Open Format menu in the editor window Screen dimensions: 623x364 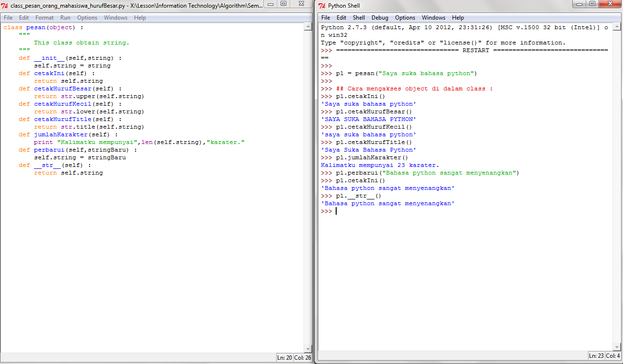point(45,18)
